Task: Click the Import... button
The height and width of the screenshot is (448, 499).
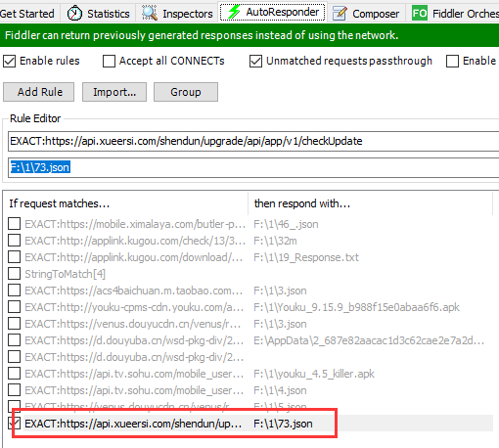Action: pos(114,92)
